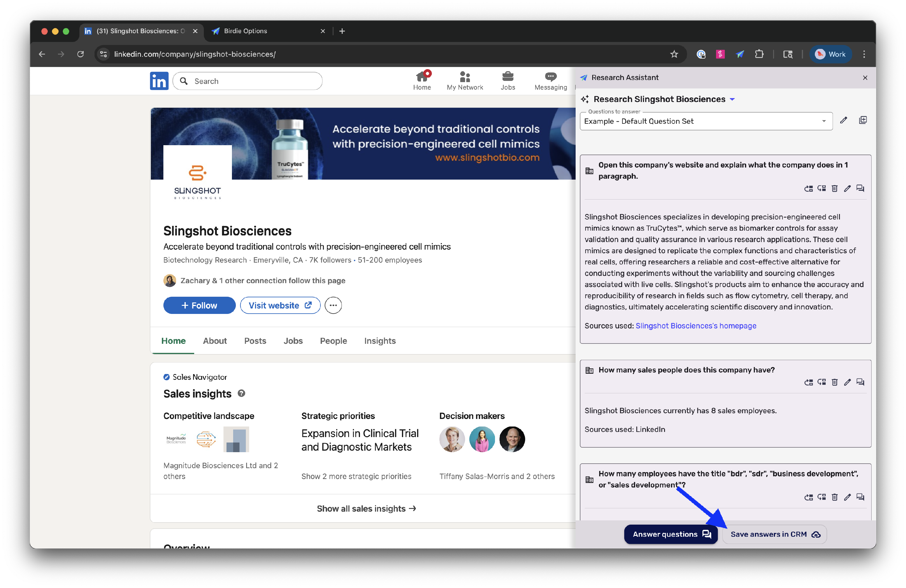Image resolution: width=906 pixels, height=588 pixels.
Task: Answer only the company website question
Action: tap(860, 189)
